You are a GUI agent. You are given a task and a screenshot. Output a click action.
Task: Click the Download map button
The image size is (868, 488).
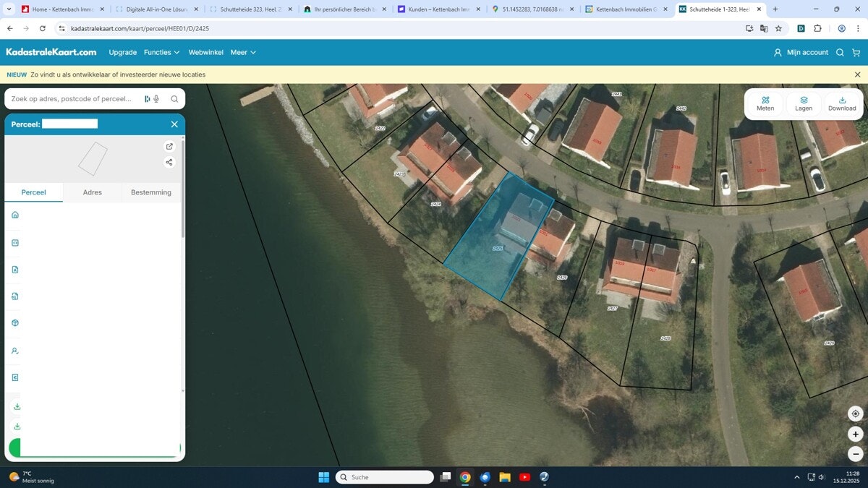(x=842, y=103)
